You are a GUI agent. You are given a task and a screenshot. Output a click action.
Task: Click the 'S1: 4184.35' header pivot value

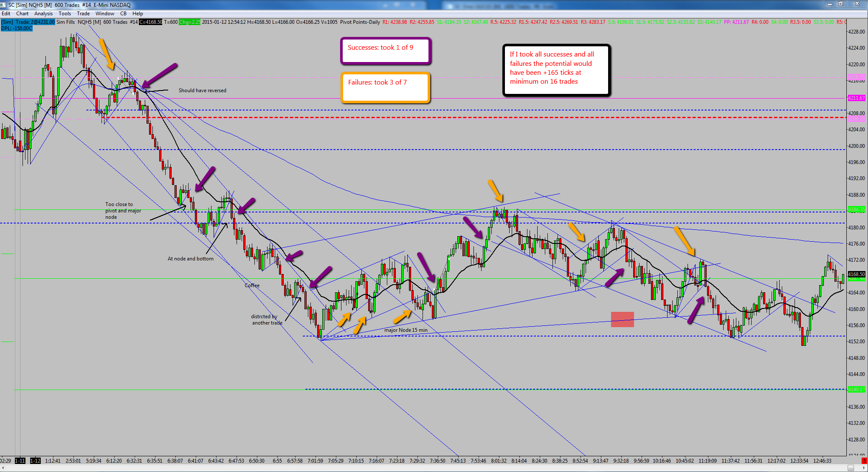[x=449, y=22]
